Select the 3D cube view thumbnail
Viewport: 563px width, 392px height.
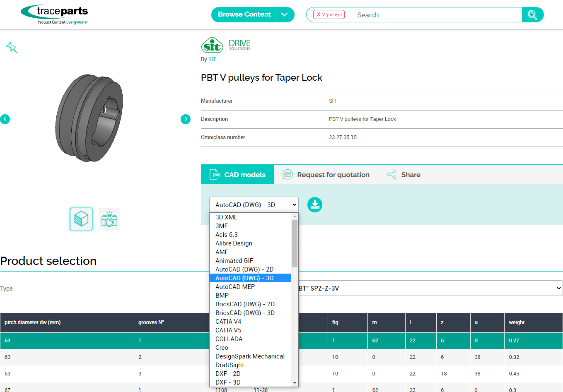[x=81, y=219]
